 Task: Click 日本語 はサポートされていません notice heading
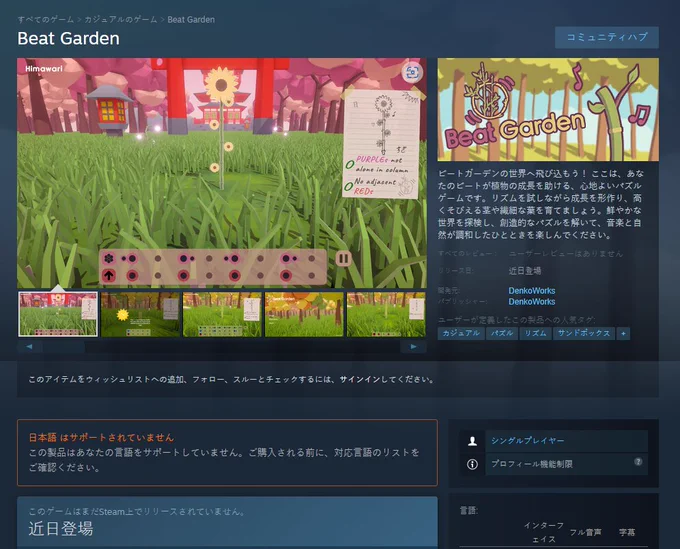pyautogui.click(x=101, y=438)
